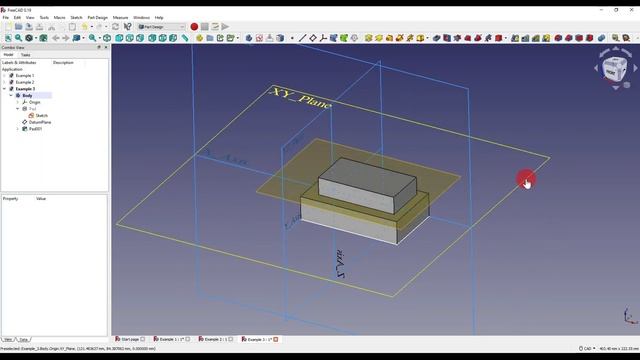Viewport: 640px width, 360px height.
Task: Click the What's This help pointer icon
Action: click(127, 27)
